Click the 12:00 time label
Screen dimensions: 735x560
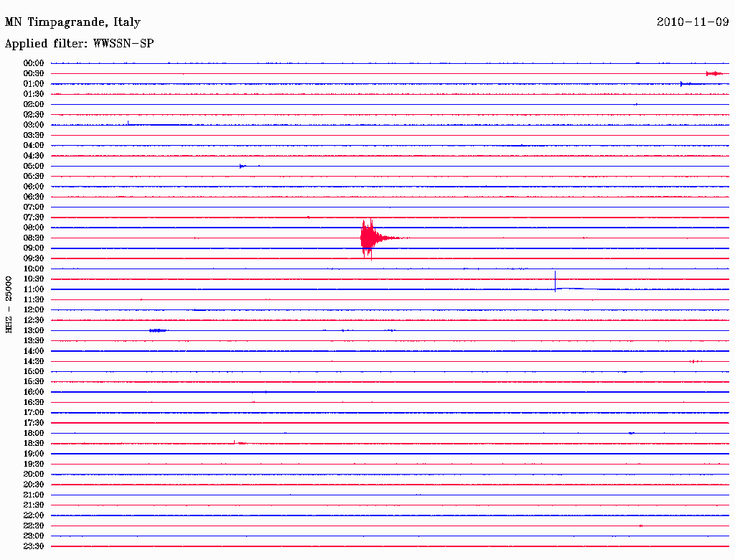click(x=34, y=310)
